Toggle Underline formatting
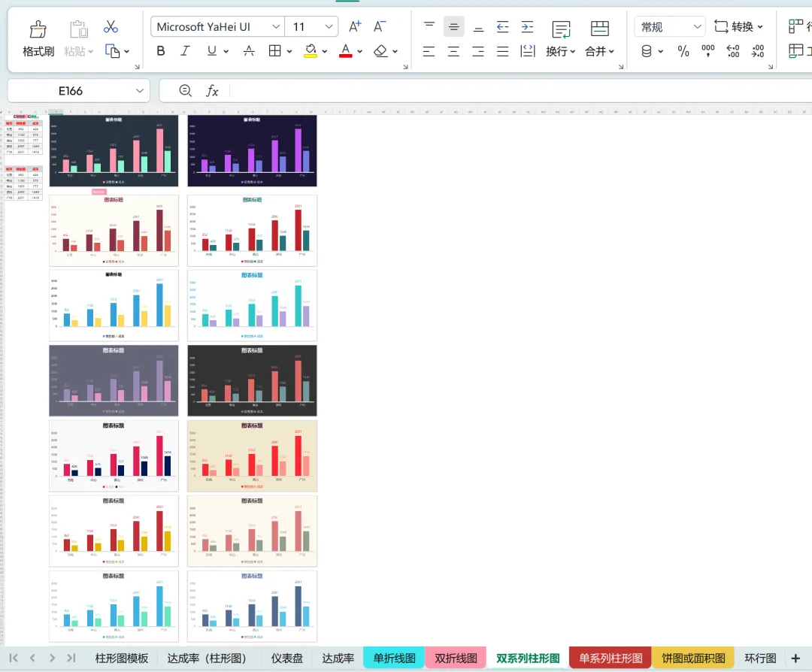Image resolution: width=812 pixels, height=672 pixels. [211, 50]
